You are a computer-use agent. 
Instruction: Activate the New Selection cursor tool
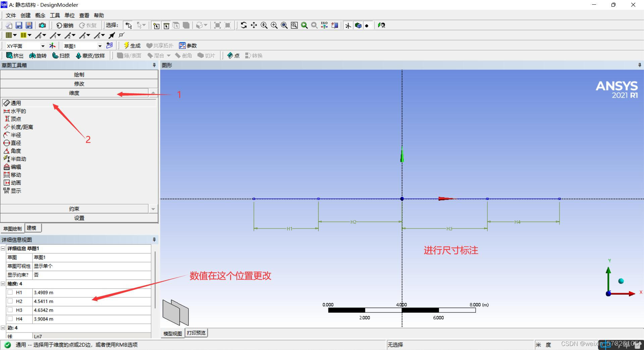pos(128,25)
